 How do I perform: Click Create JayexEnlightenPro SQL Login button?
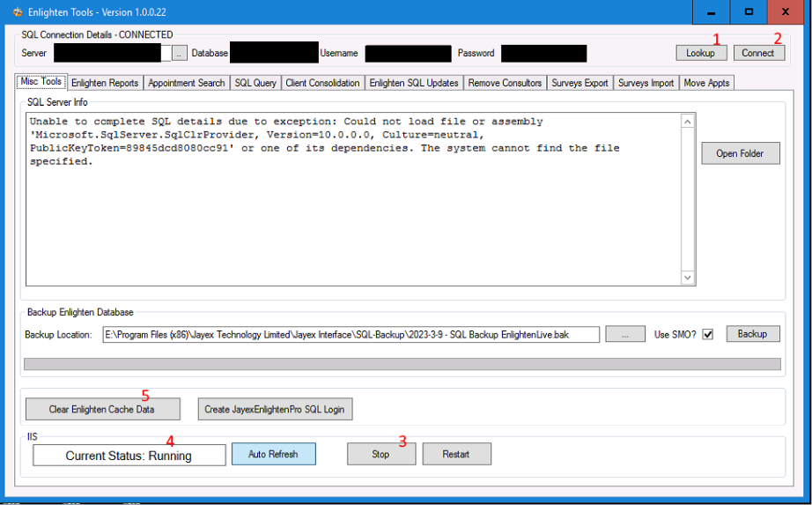(275, 409)
